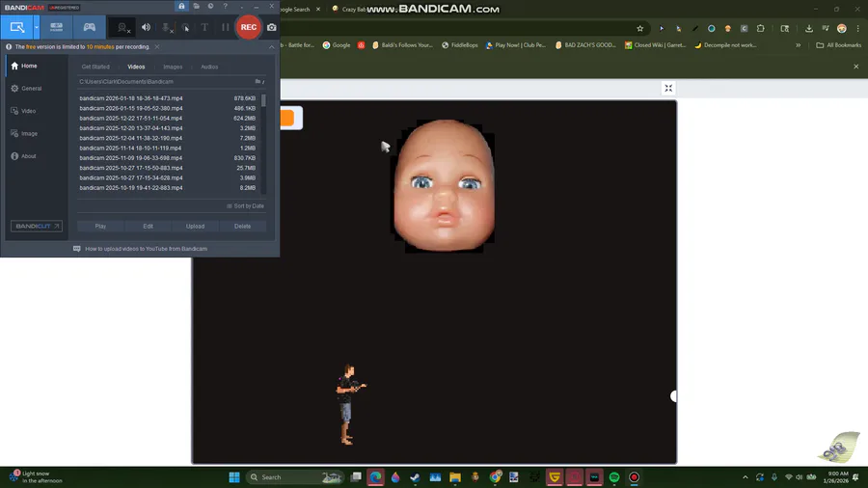Switch to the Get Started tab
Image resolution: width=868 pixels, height=488 pixels.
tap(95, 67)
